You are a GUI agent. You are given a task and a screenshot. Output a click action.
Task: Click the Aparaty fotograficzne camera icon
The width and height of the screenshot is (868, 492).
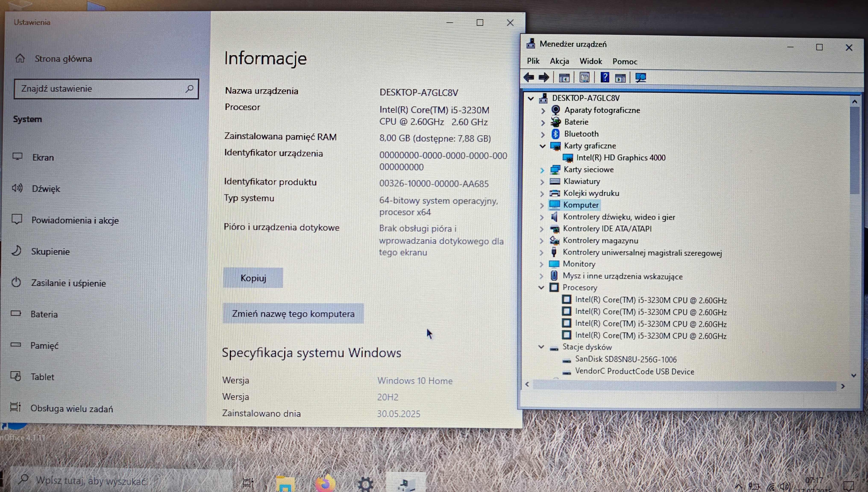click(556, 110)
